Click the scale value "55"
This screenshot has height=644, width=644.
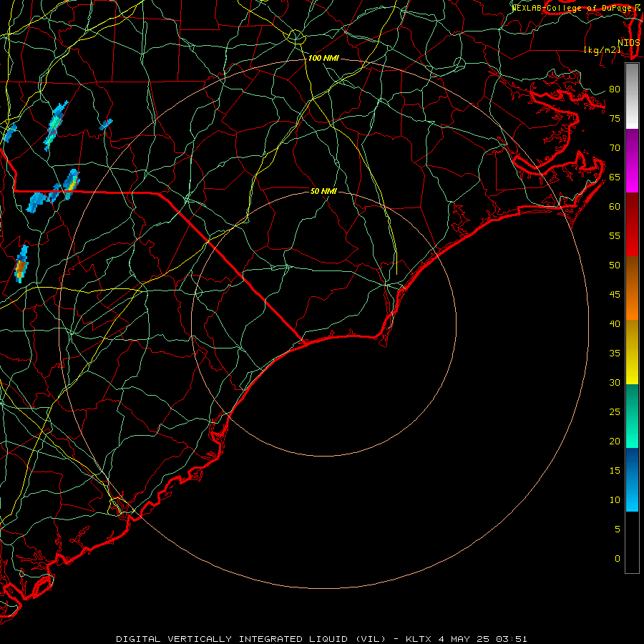[x=615, y=235]
